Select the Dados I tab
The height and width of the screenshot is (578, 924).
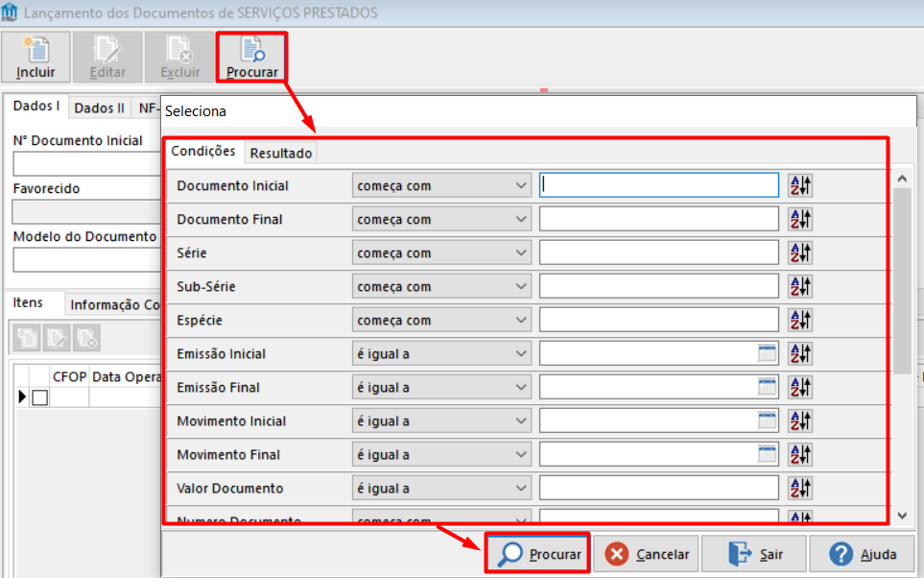tap(36, 107)
